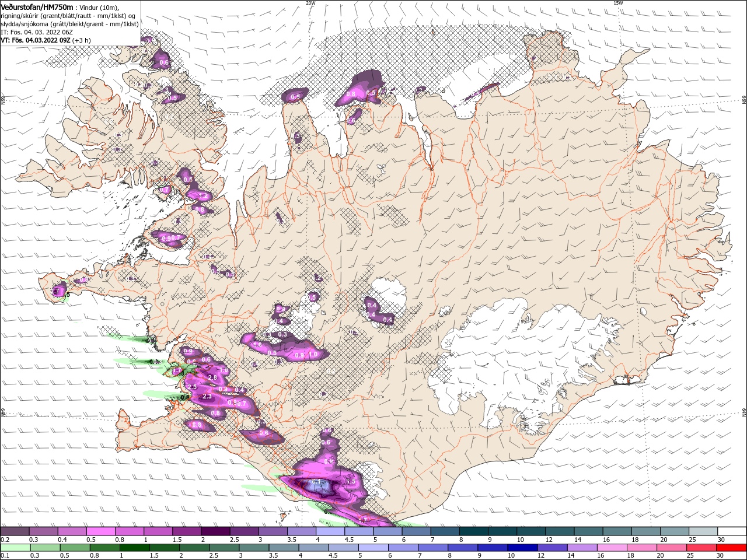Pick violet rain swatch starting at 12
Screen dimensions: 747x560
tap(552, 548)
